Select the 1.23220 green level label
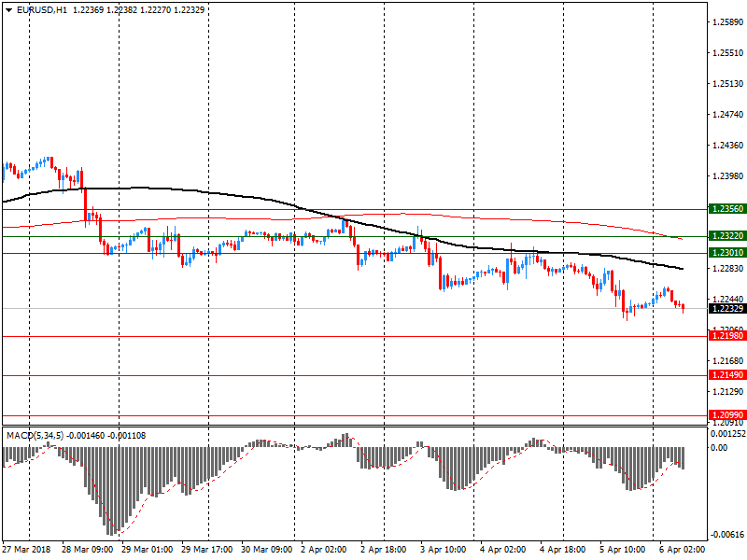The width and height of the screenshot is (747, 560). [726, 236]
